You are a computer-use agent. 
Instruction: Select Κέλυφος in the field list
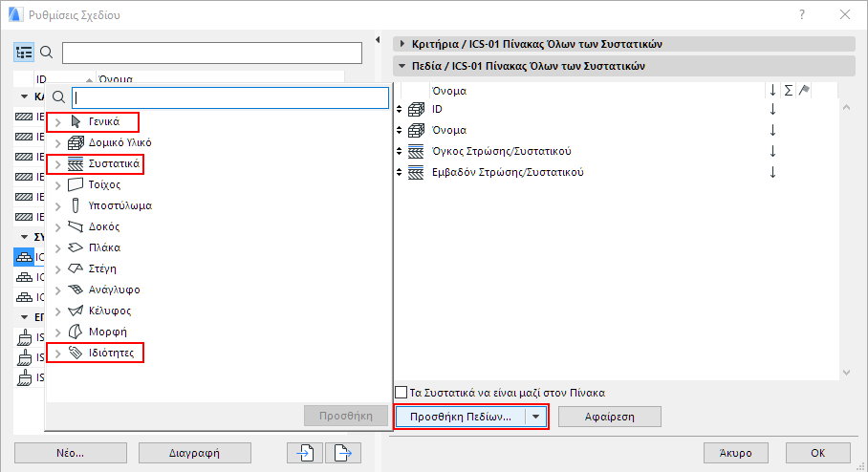[x=110, y=311]
